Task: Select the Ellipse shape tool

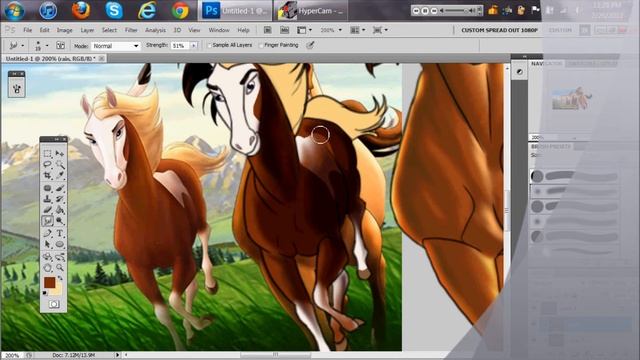Action: pyautogui.click(x=60, y=244)
